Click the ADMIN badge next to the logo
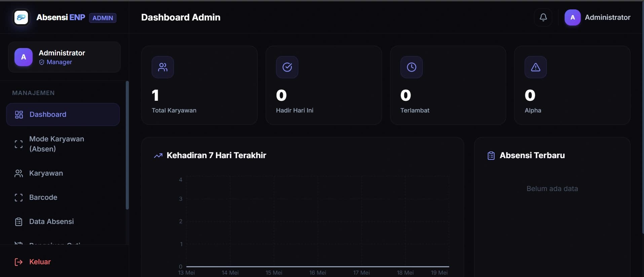 point(103,18)
